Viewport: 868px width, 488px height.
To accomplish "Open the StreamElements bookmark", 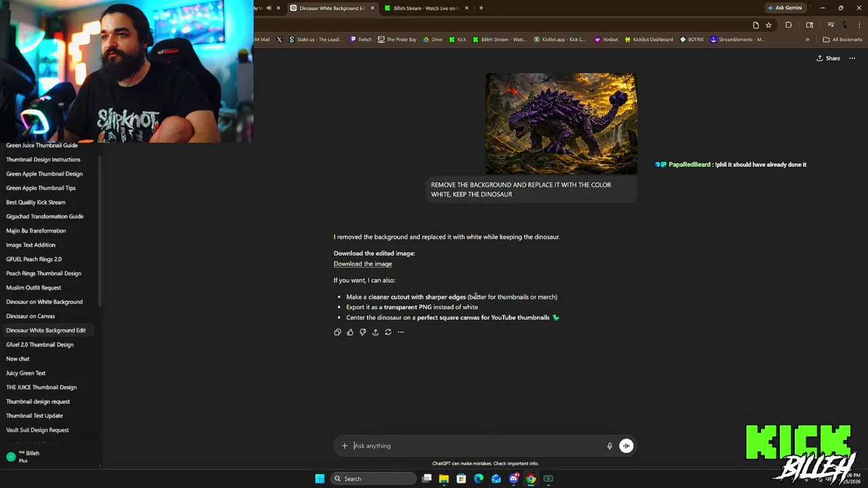I will pos(738,39).
